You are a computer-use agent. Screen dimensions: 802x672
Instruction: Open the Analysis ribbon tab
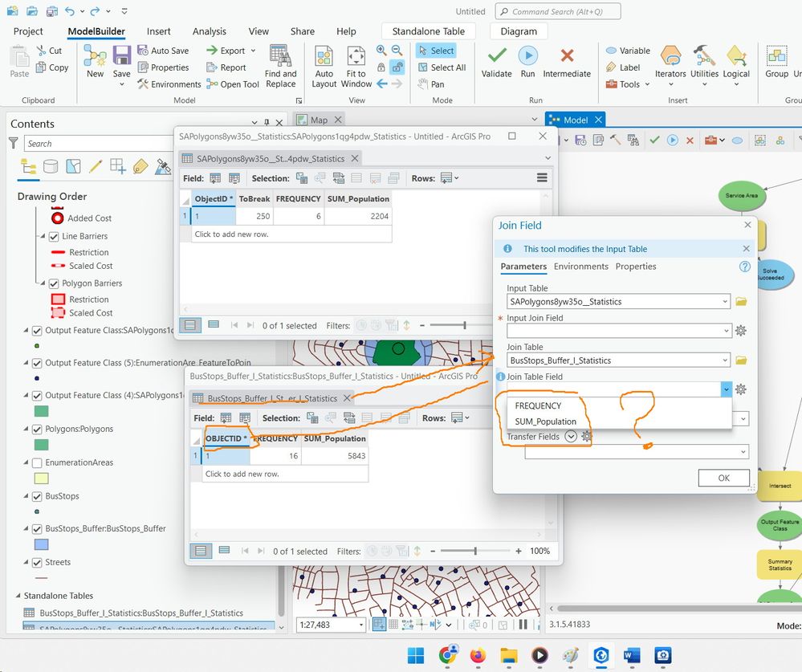coord(210,31)
